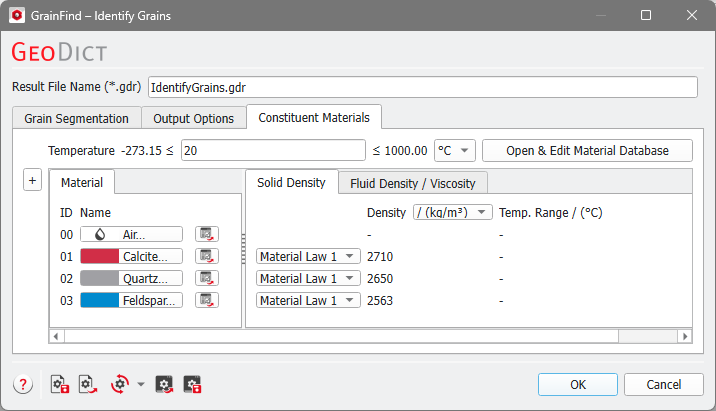Click gray color swatch for Quartz
Viewport: 716px width, 411px height.
[100, 278]
